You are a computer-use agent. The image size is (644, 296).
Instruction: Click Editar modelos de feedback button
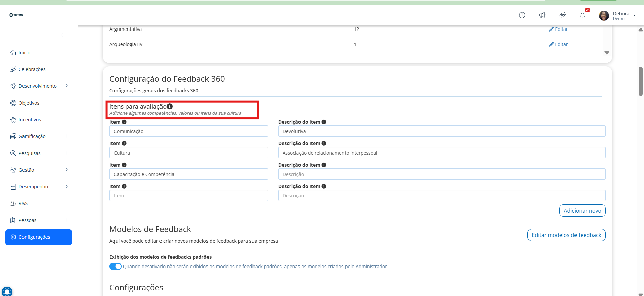(x=566, y=235)
